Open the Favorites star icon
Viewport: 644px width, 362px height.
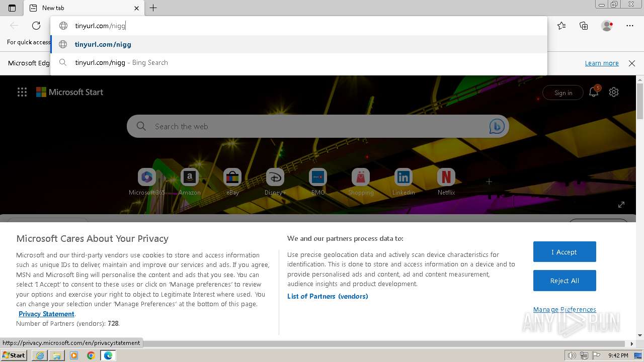point(561,26)
